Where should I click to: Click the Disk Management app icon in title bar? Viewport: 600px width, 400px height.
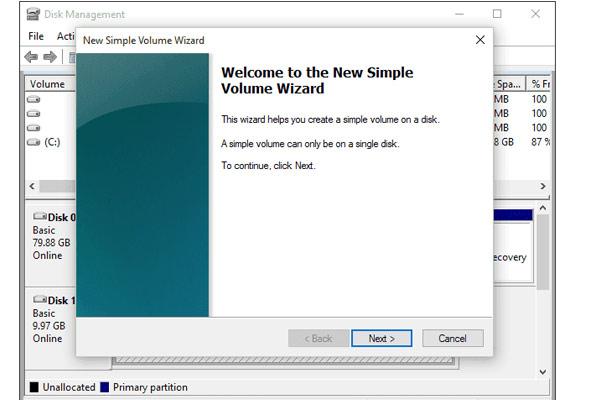pos(33,14)
